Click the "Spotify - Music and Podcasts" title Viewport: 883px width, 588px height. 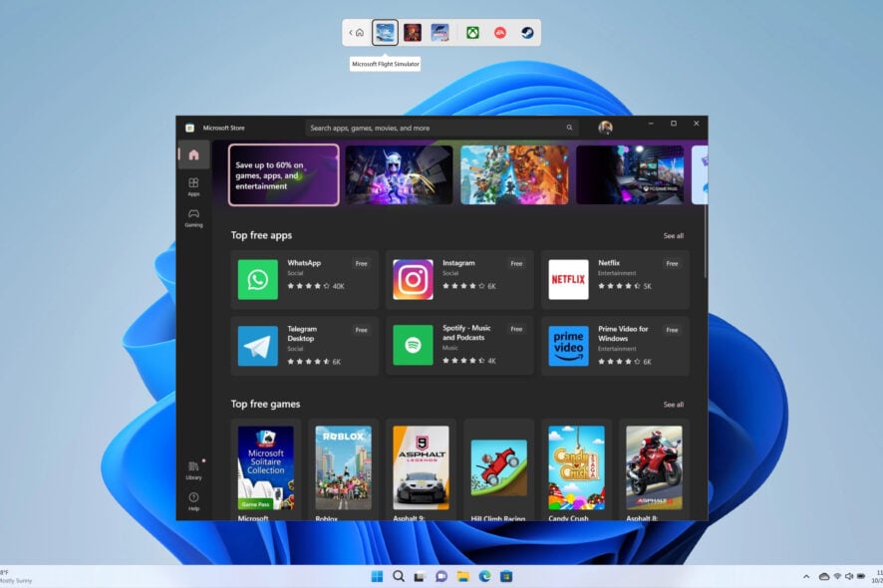click(x=466, y=332)
